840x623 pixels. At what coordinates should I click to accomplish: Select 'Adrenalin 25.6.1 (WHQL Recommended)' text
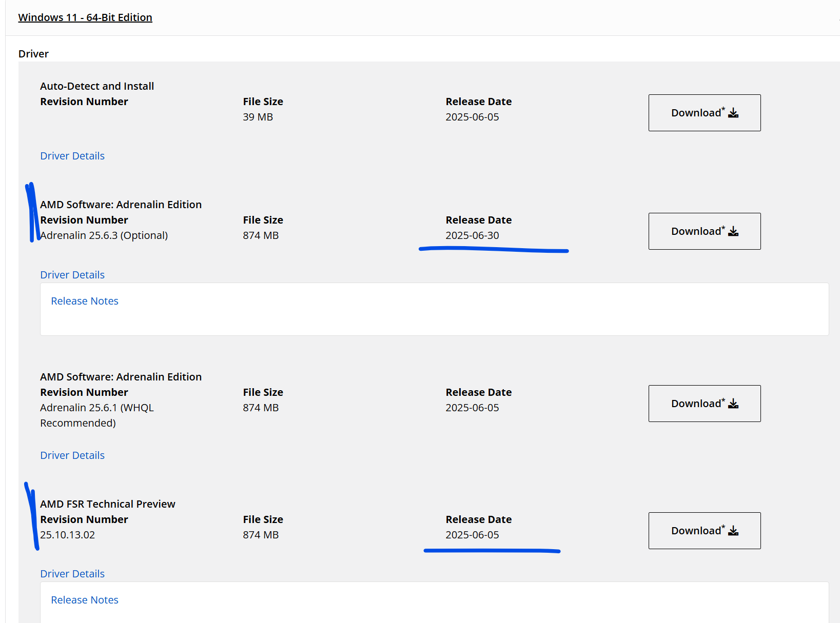[x=97, y=415]
